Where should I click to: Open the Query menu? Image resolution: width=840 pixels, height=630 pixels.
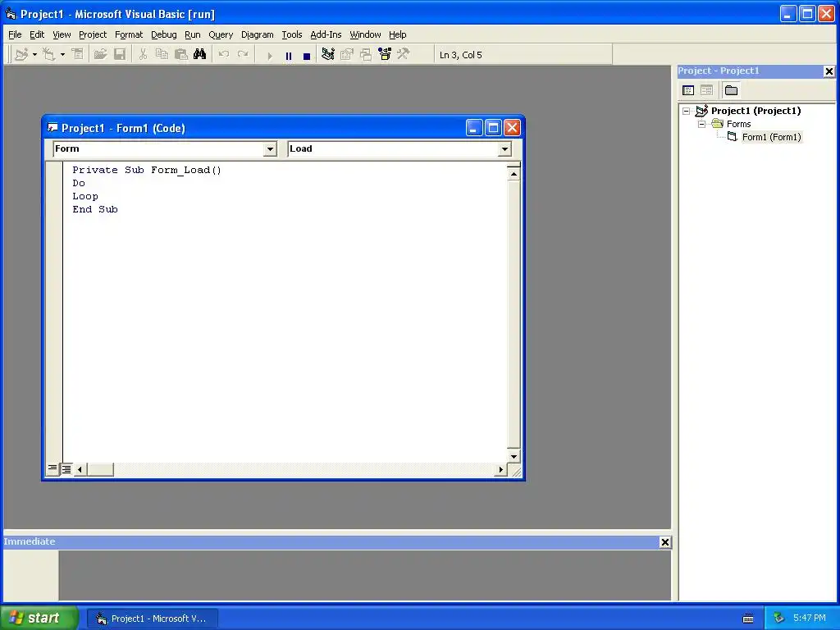point(221,34)
